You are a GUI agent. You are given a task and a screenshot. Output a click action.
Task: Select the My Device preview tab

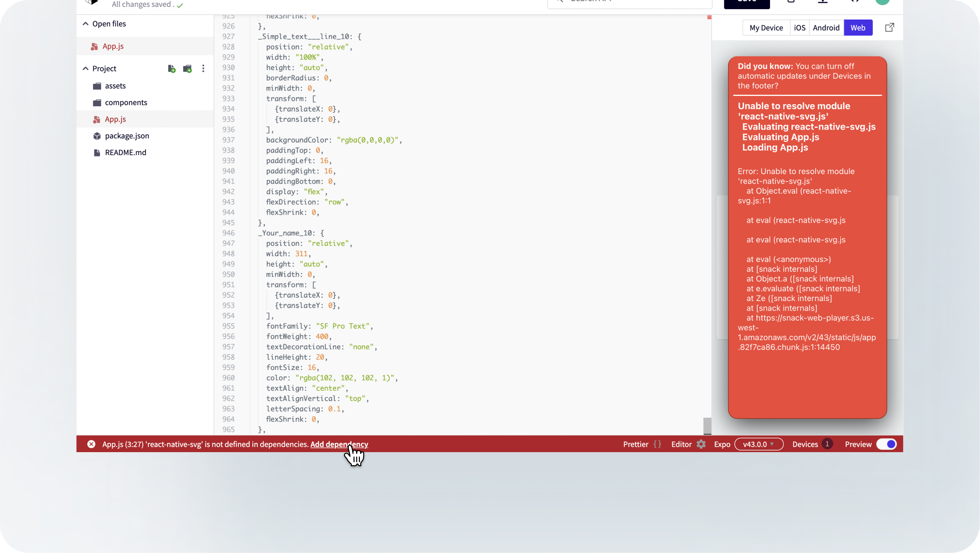tap(766, 28)
